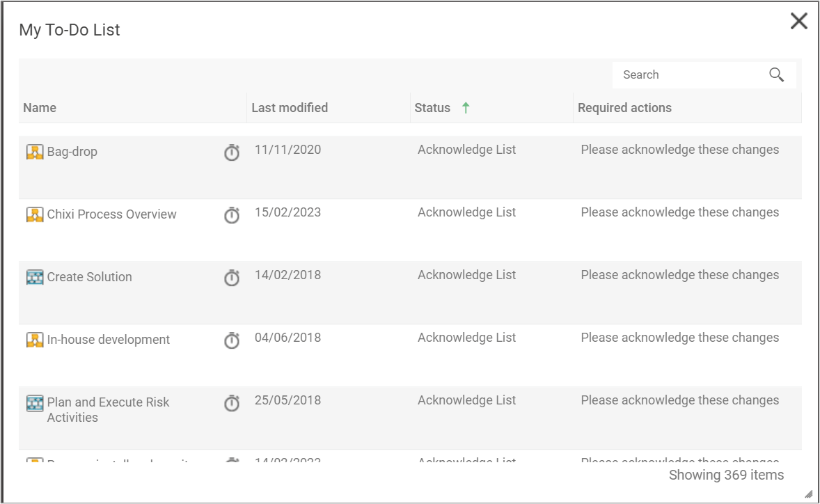
Task: Click the timer icon for Create Solution
Action: click(x=231, y=278)
